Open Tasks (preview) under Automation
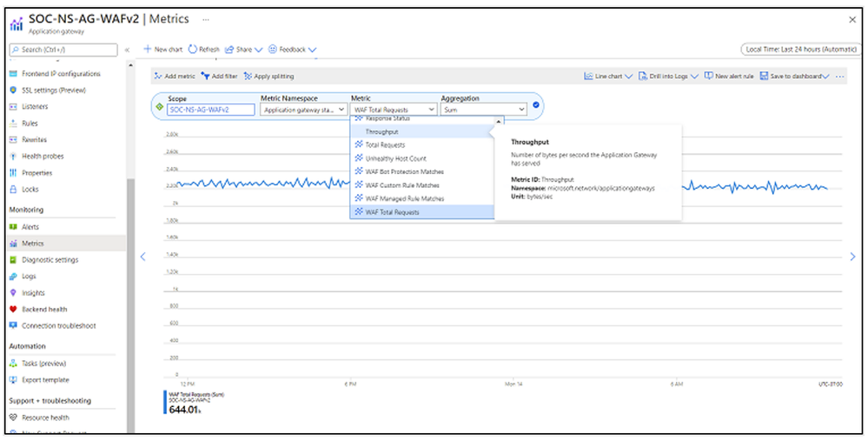868x441 pixels. [x=43, y=364]
